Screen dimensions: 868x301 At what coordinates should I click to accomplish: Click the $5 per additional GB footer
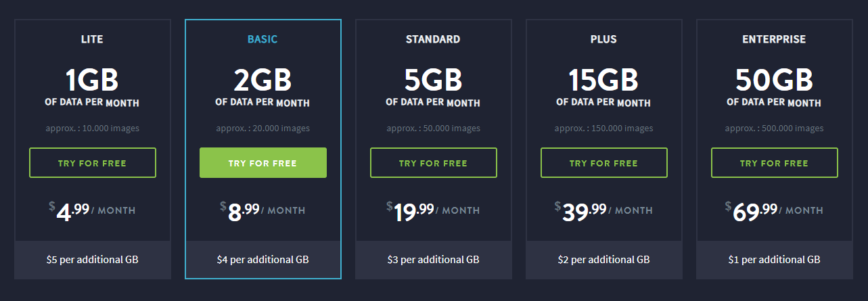(x=93, y=260)
